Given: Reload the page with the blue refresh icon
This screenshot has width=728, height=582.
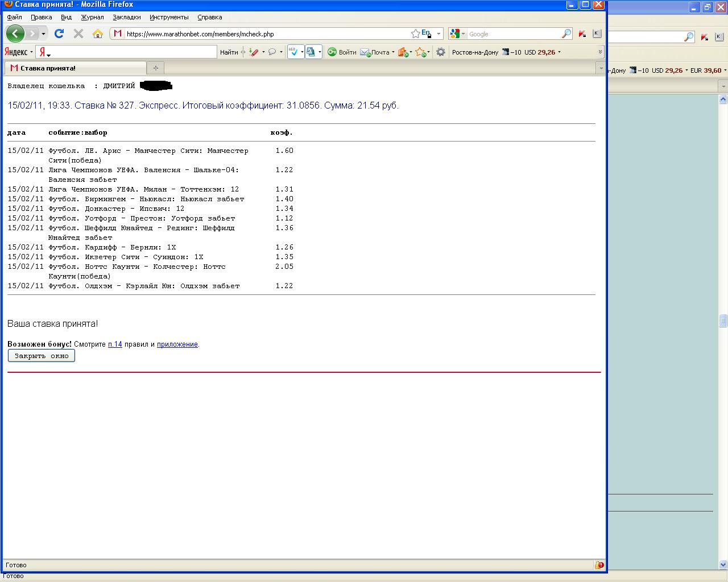Looking at the screenshot, I should click(59, 34).
